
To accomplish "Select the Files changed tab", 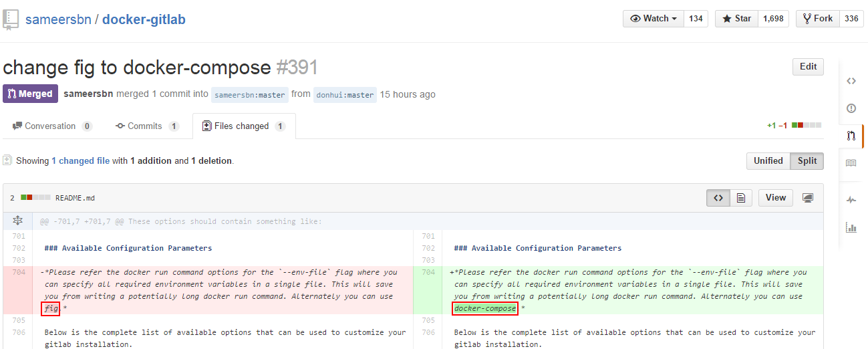I will point(244,126).
